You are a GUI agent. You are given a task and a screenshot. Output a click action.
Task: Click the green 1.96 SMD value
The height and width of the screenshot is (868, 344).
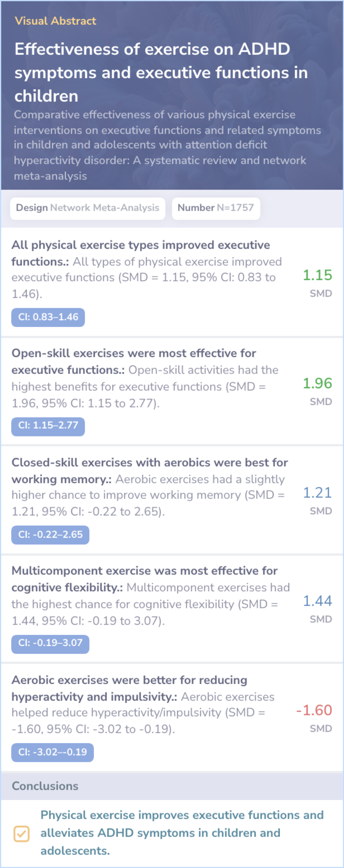[x=317, y=383]
